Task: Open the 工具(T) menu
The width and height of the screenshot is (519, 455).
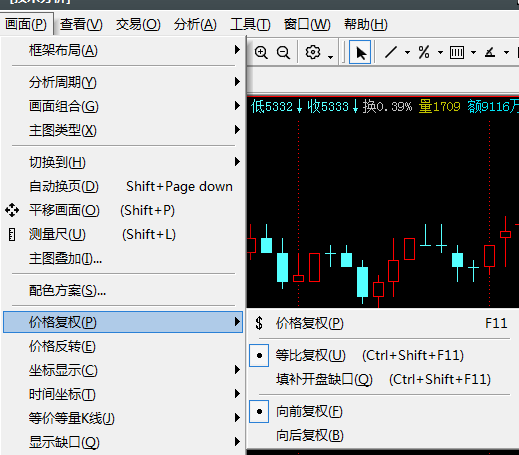Action: pos(250,24)
